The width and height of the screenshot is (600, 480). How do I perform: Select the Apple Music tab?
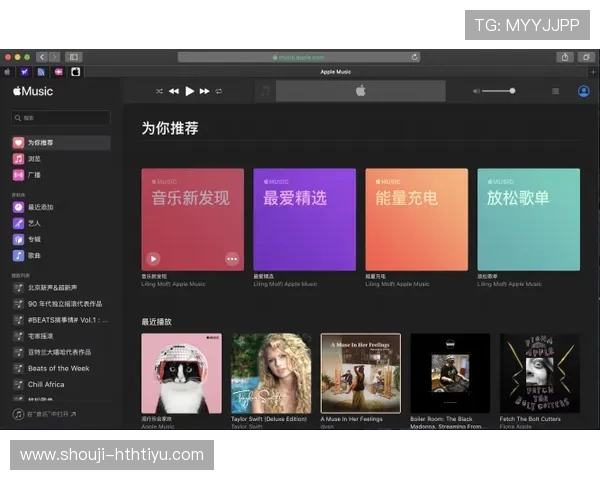point(336,72)
